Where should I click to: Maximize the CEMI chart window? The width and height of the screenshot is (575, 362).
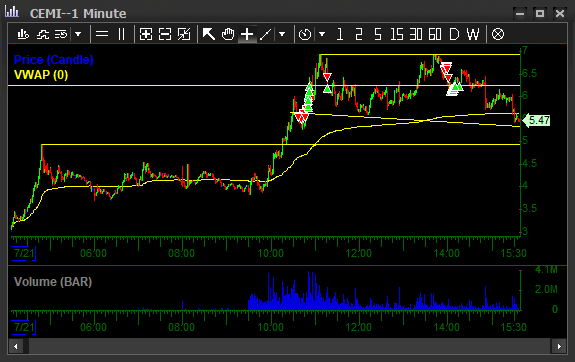point(540,14)
